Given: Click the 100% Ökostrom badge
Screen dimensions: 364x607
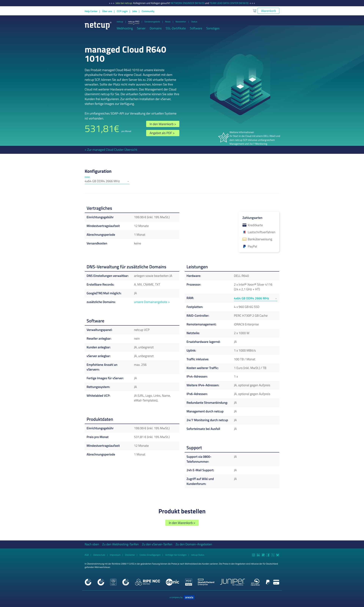Looking at the screenshot, I should click(255, 582).
